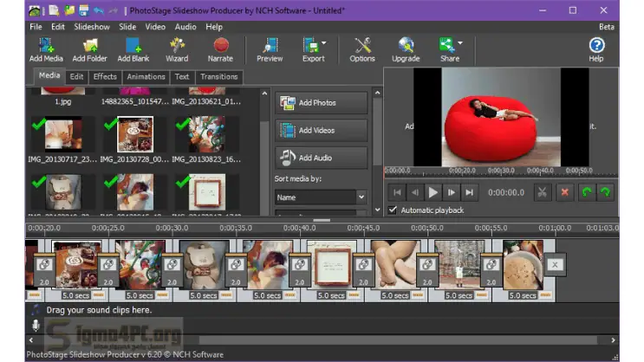Expand the Share dropdown arrow
The image size is (644, 362).
coord(460,42)
